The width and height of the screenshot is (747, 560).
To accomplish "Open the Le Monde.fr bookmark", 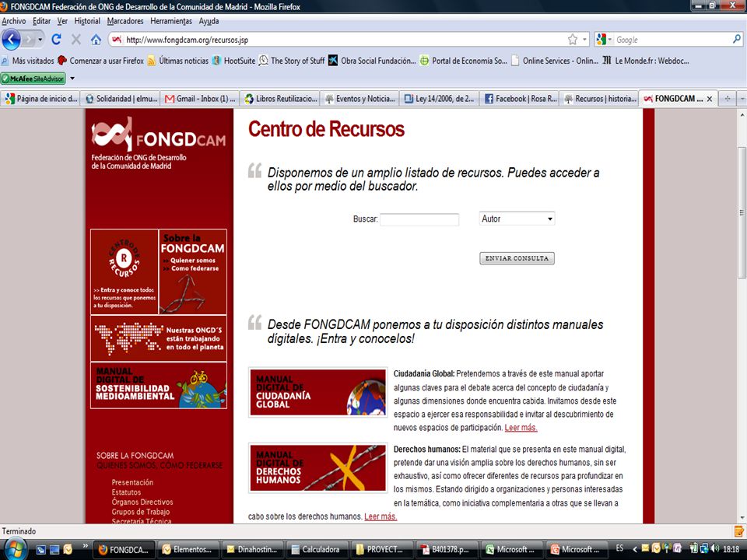I will tap(646, 61).
